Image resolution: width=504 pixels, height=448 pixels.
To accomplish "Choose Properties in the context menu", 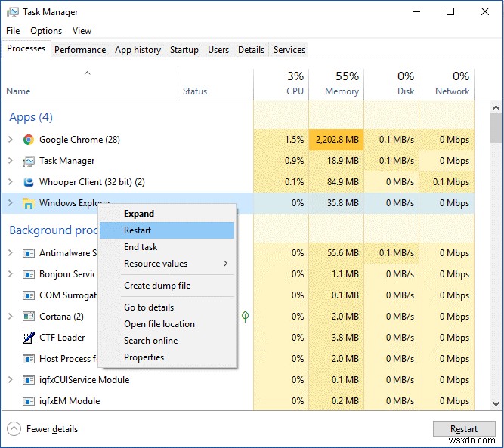I will [x=167, y=357].
